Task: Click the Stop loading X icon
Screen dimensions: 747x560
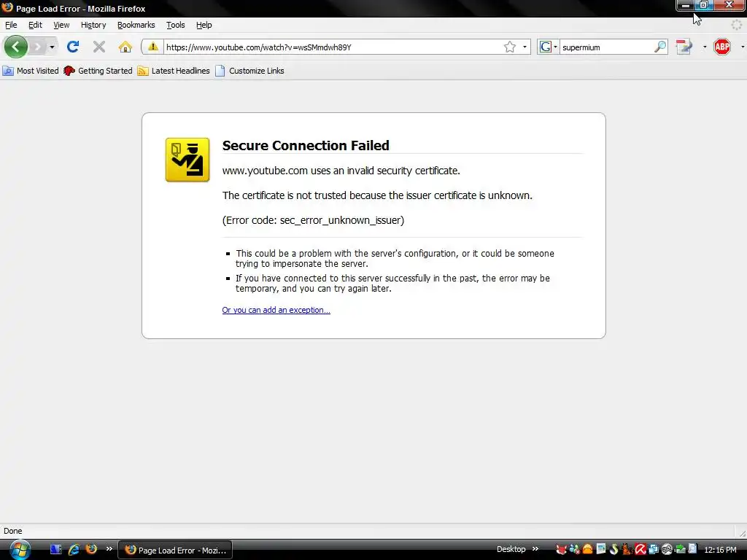Action: tap(99, 47)
